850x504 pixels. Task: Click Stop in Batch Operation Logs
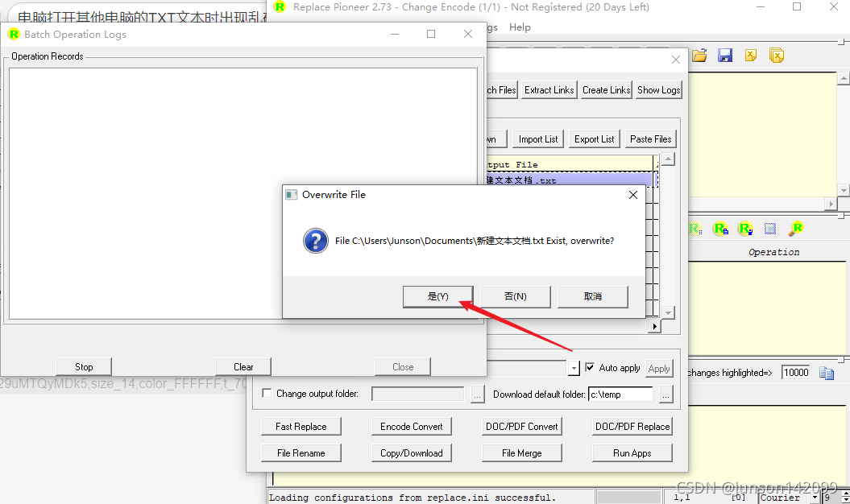[x=84, y=367]
